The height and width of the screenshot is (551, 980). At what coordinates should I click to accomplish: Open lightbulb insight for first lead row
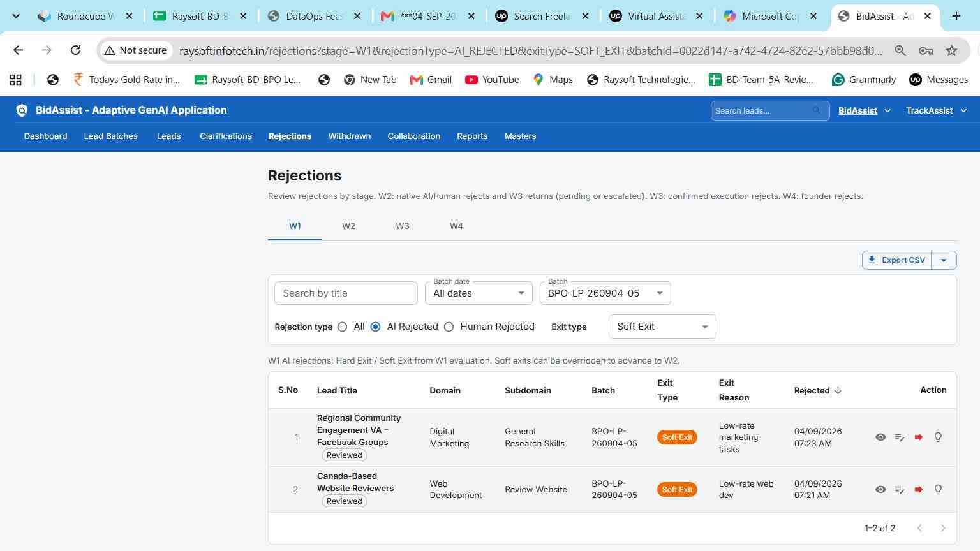(938, 437)
